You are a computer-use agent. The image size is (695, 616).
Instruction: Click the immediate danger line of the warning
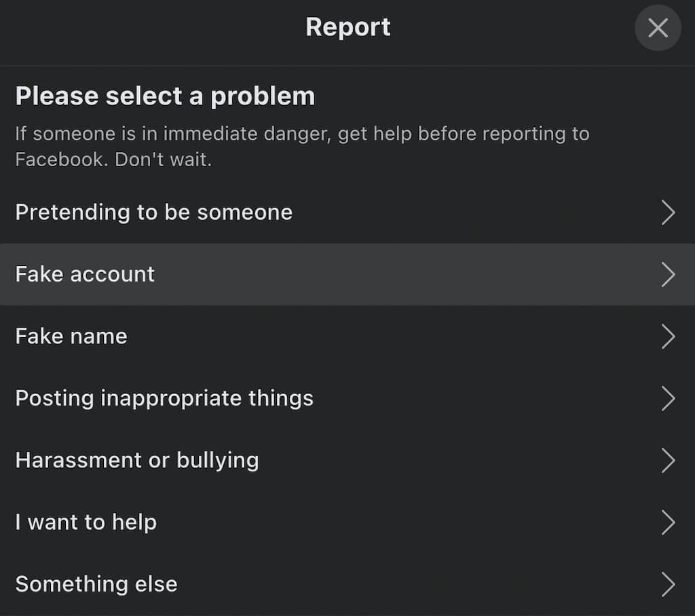302,134
